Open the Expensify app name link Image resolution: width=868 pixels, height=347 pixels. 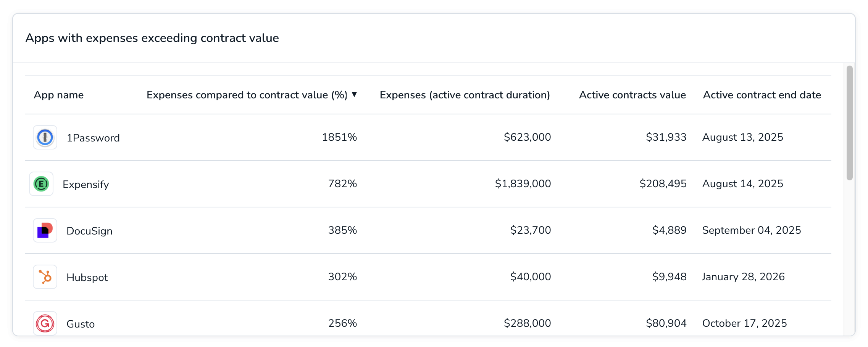click(x=86, y=185)
